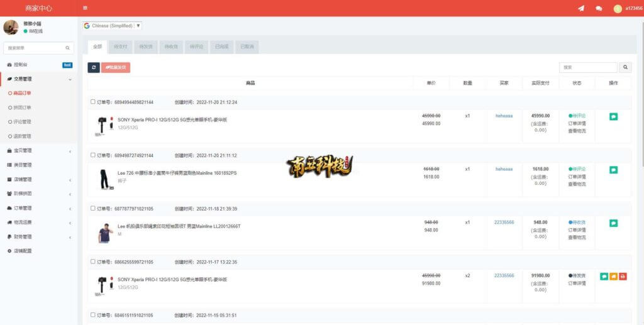This screenshot has width=644, height=325.
Task: Open 查看物流 for order 6877877971021105
Action: click(577, 238)
